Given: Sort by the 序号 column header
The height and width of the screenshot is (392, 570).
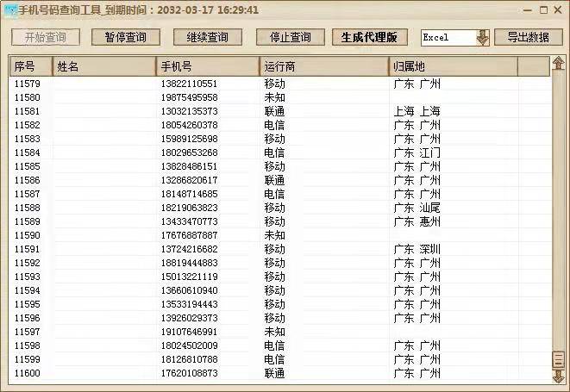Looking at the screenshot, I should (31, 66).
